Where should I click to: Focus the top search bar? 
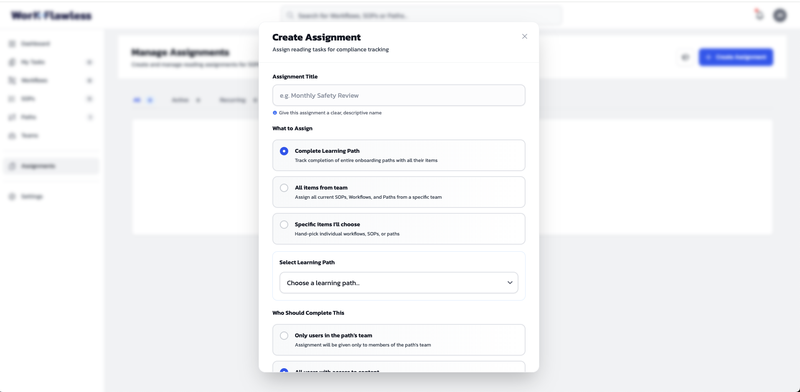pyautogui.click(x=421, y=16)
